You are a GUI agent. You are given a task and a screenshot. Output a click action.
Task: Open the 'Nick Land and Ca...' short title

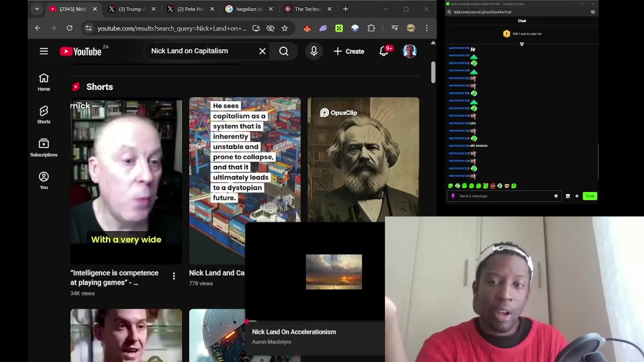pos(217,273)
